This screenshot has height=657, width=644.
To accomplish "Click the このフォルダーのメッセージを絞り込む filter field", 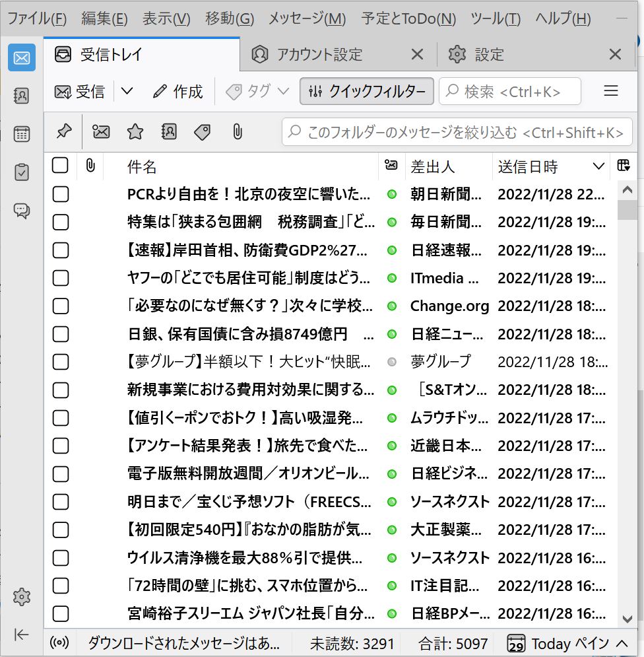I will click(457, 132).
